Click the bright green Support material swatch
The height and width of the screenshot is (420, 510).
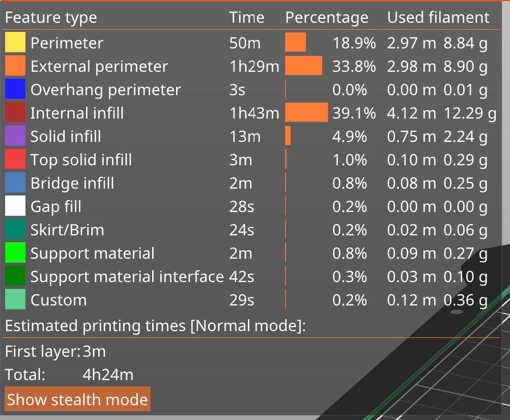pyautogui.click(x=15, y=252)
